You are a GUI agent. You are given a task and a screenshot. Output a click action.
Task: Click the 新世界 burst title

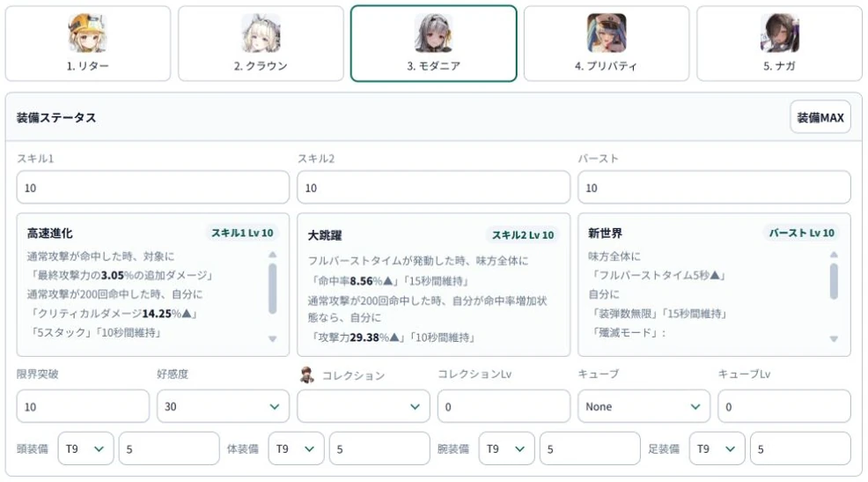(x=605, y=234)
